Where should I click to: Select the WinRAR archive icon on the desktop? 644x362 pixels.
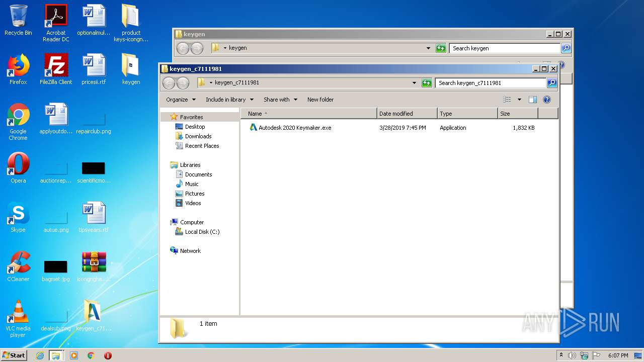coord(94,266)
